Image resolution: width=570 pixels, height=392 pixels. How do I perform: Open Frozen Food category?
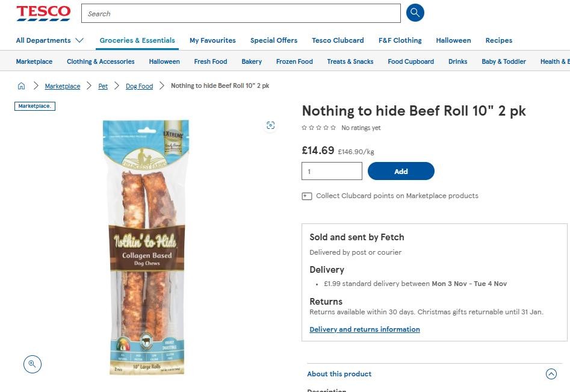[x=294, y=61]
